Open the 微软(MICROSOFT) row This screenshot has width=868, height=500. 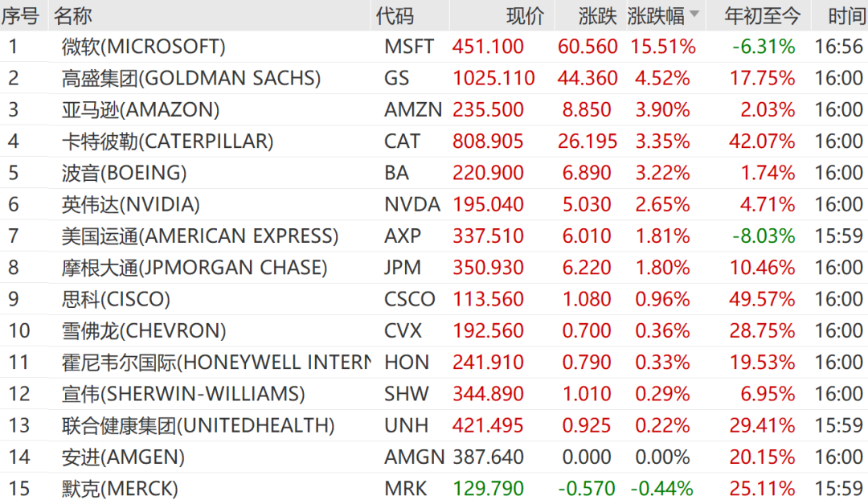pos(434,47)
